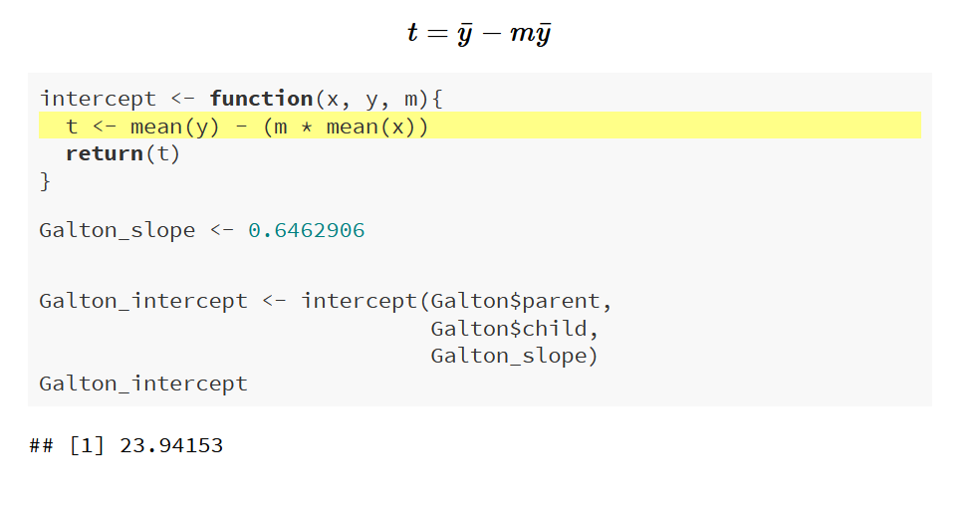The image size is (980, 513).
Task: Click the intercept( function call
Action: [x=365, y=301]
